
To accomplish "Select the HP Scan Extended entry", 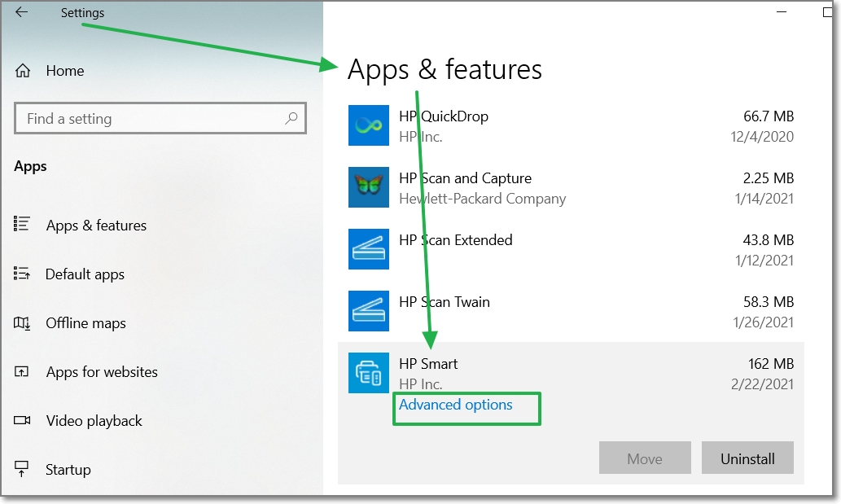I will 455,240.
